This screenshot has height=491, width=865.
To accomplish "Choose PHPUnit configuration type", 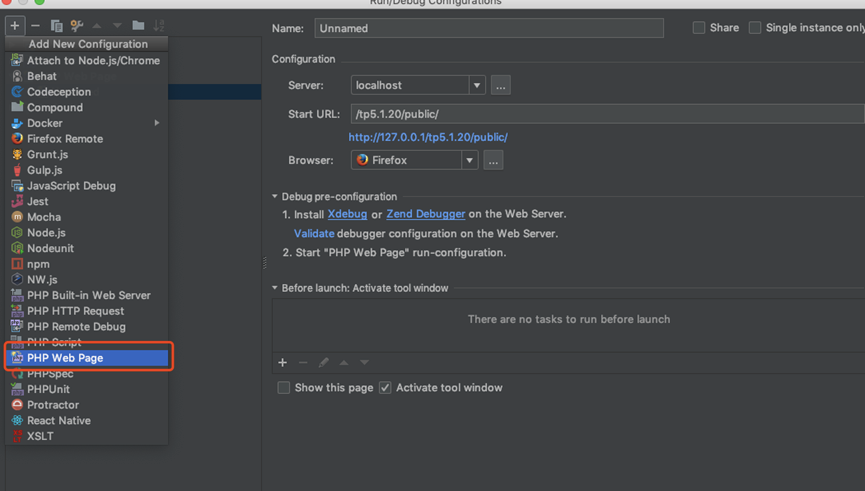I will coord(87,389).
